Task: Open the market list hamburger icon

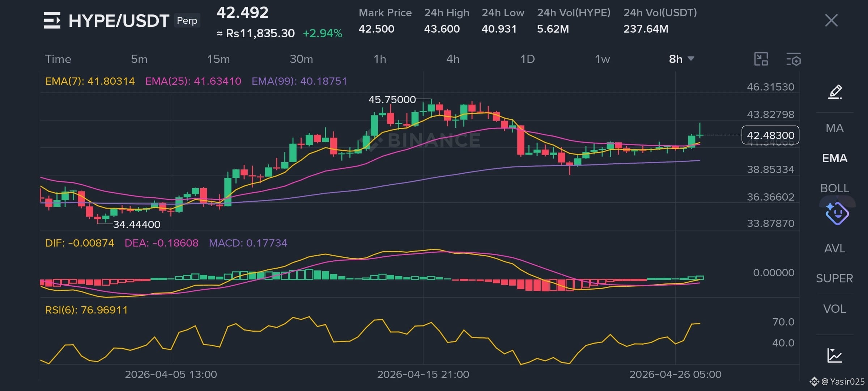Action: [52, 20]
